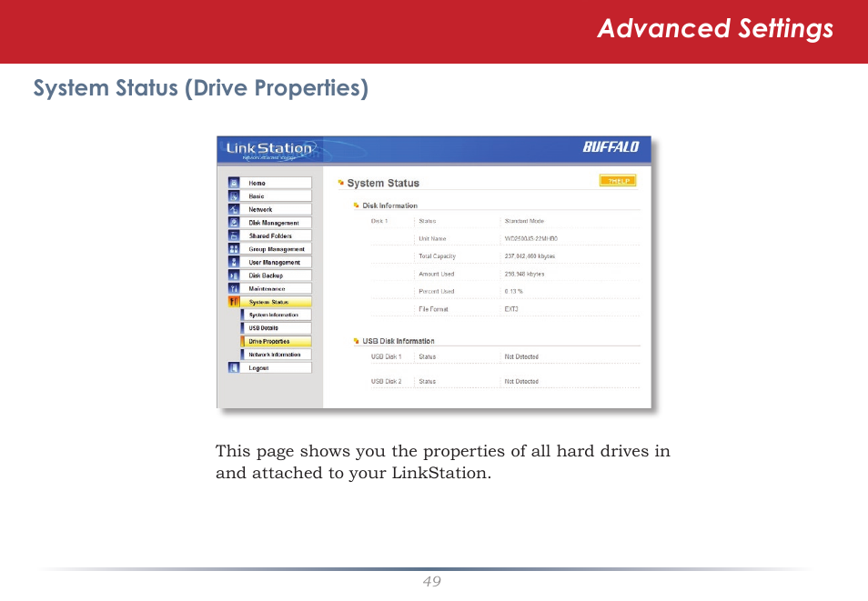Click the User Management icon

coord(234,263)
